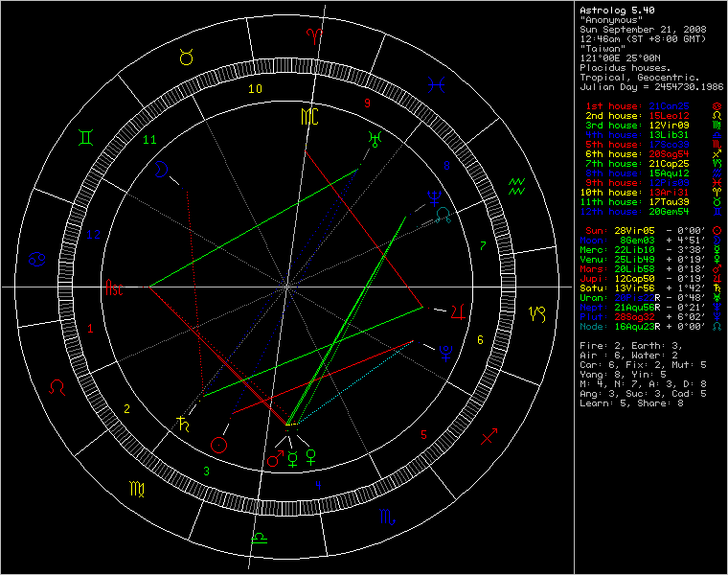Click the Mars 20Lib58 position row
The image size is (728, 575).
651,269
